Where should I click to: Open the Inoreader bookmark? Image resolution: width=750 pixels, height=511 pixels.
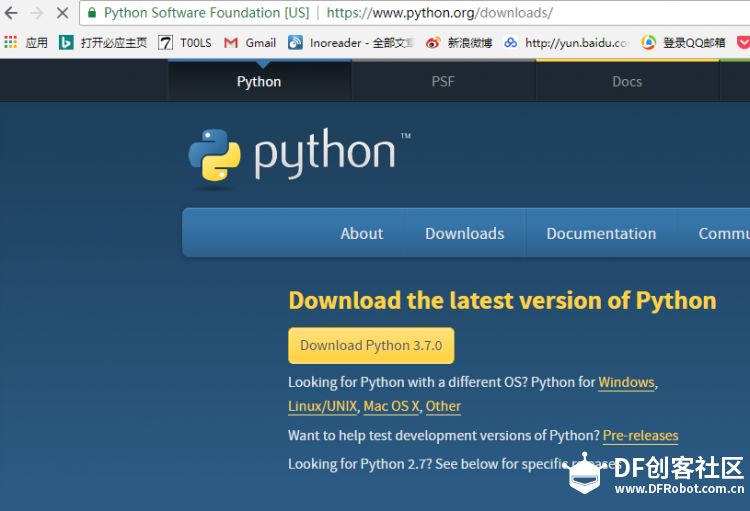coord(351,43)
